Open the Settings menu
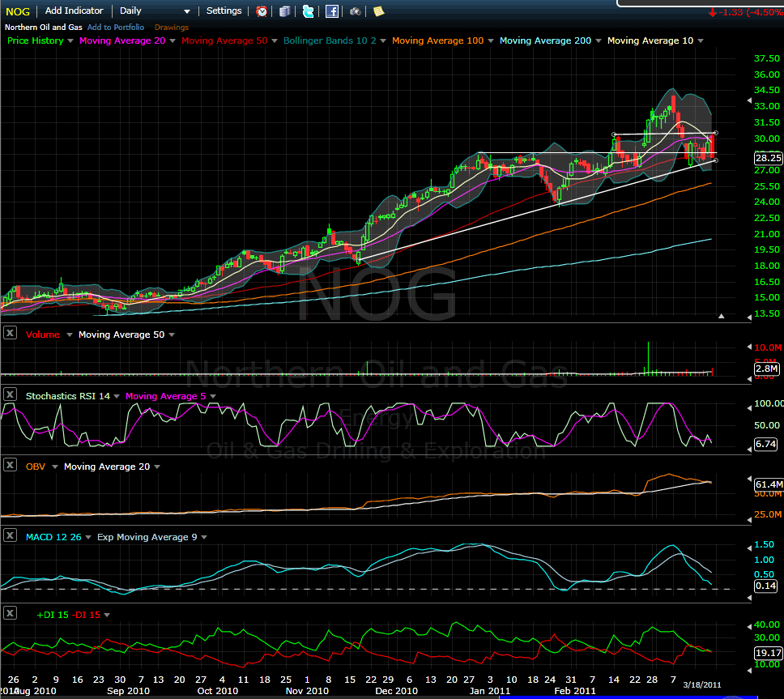Screen dimensions: 784x699 pos(224,11)
